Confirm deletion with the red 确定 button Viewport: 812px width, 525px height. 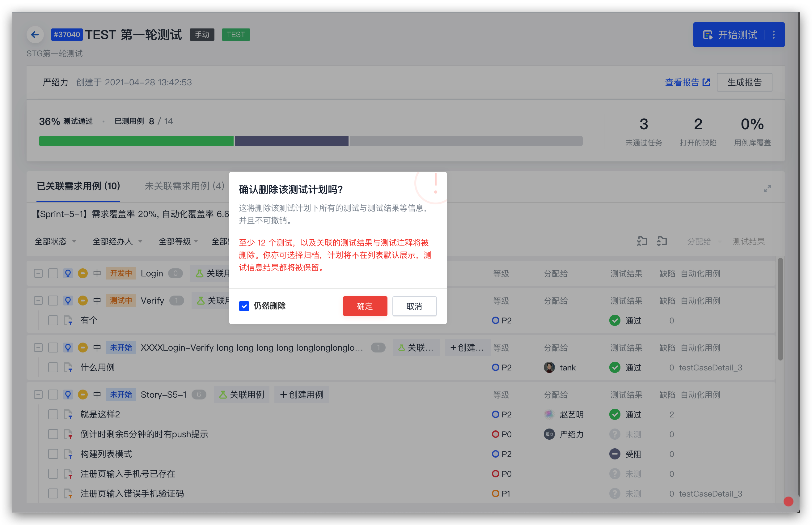pos(365,306)
